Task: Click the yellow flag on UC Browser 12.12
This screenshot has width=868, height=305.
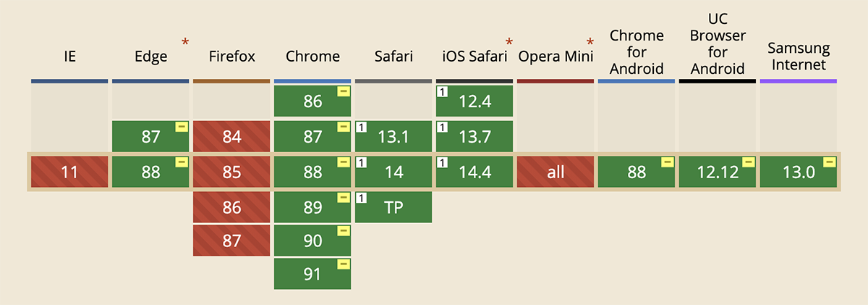Action: (749, 162)
